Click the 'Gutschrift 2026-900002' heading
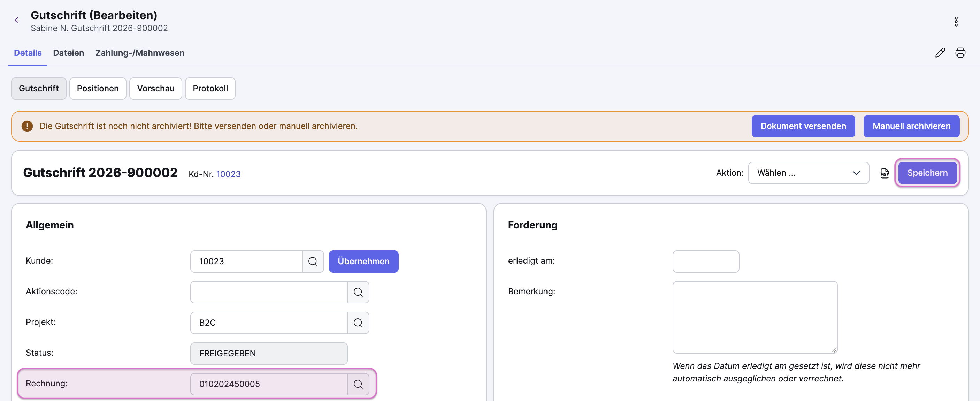 click(100, 173)
